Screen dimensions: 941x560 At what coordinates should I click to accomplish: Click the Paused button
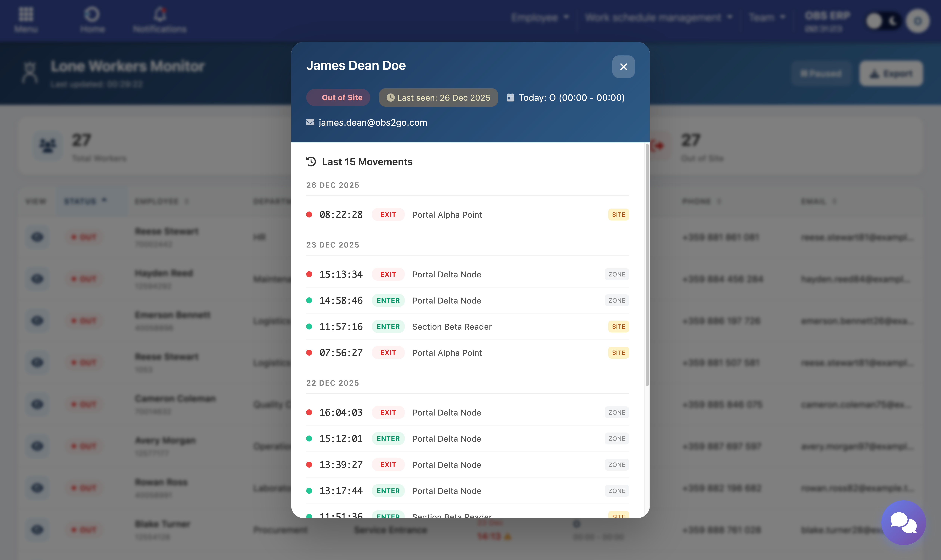(821, 74)
